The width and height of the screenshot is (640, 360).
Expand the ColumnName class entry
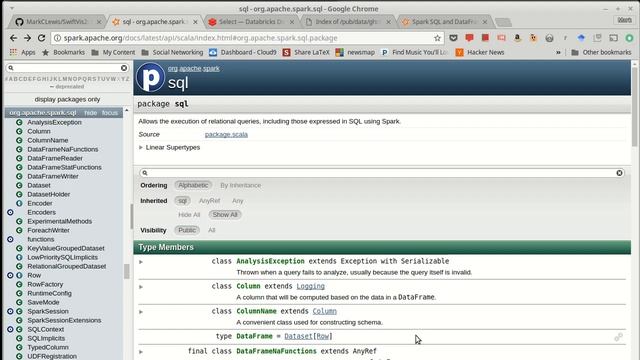pos(141,312)
